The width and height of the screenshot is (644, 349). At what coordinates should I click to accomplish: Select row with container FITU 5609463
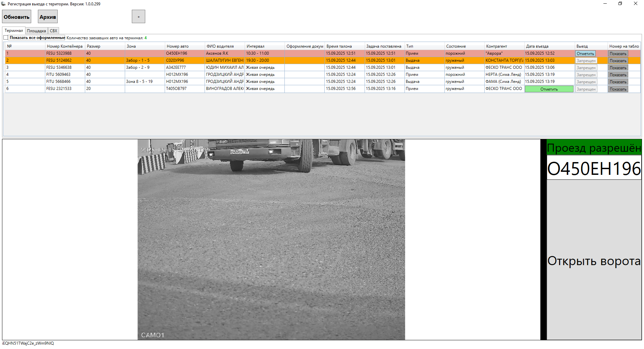click(x=58, y=74)
